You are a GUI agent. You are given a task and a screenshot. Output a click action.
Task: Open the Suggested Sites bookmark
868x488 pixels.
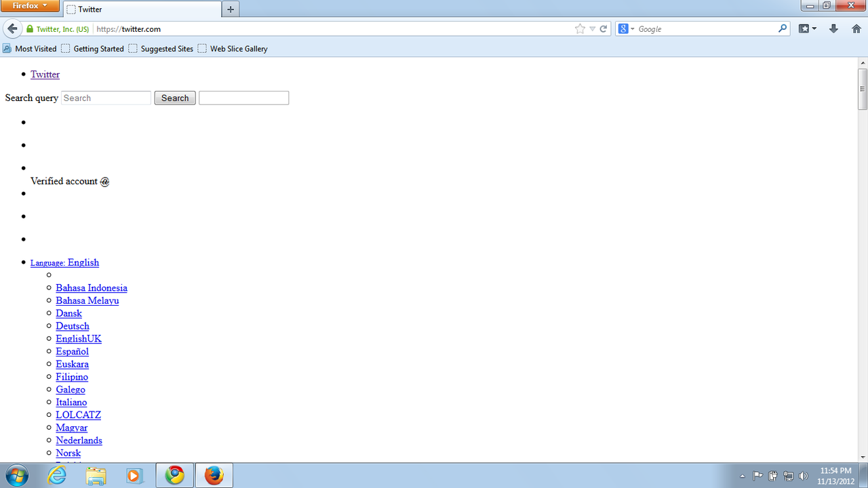[161, 49]
